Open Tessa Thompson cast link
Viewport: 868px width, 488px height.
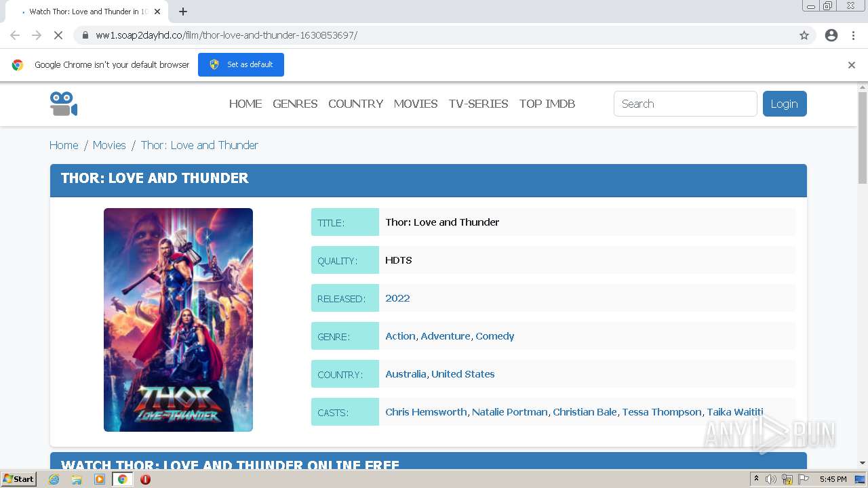point(662,412)
